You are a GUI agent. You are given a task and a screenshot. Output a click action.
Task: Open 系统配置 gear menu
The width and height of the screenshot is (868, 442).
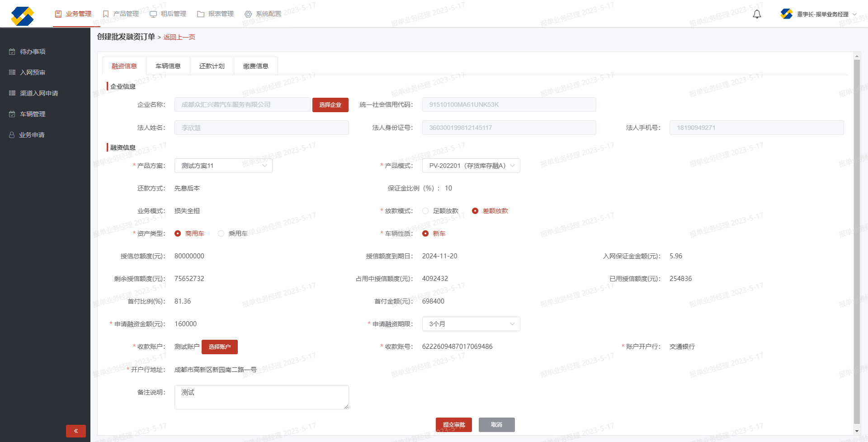coord(263,14)
